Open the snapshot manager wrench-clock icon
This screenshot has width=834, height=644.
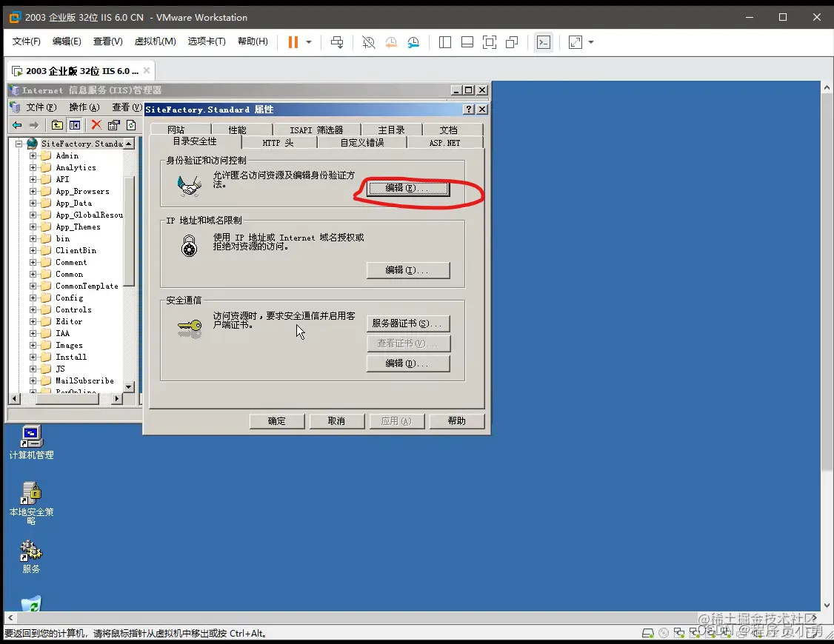click(x=413, y=42)
